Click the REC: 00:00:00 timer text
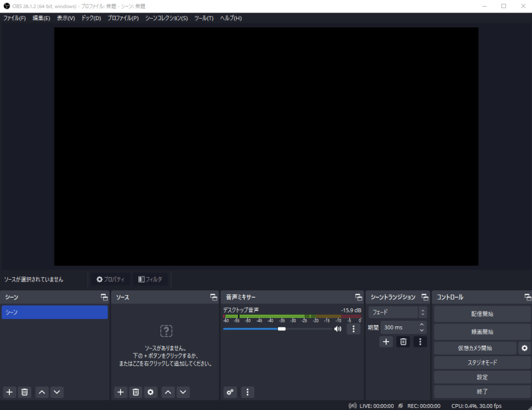 (x=424, y=405)
